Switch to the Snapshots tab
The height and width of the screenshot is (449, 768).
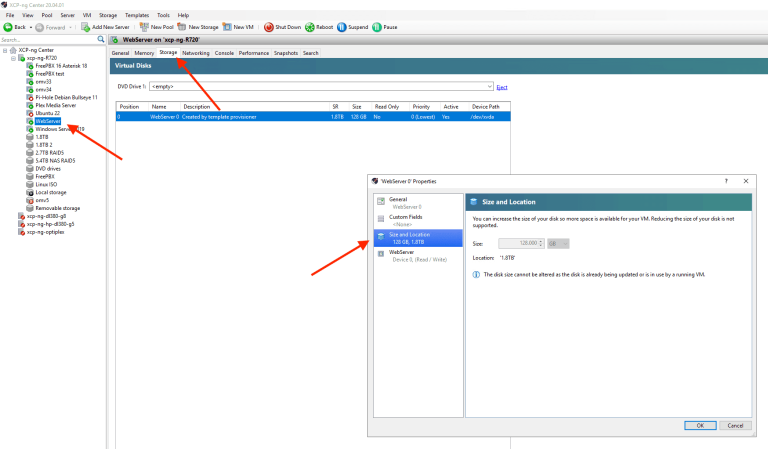pos(286,52)
